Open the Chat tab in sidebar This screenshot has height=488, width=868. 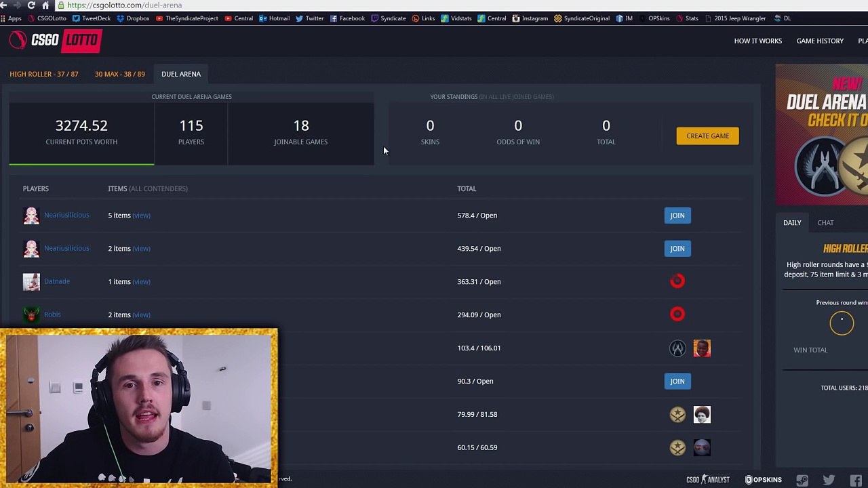point(825,222)
